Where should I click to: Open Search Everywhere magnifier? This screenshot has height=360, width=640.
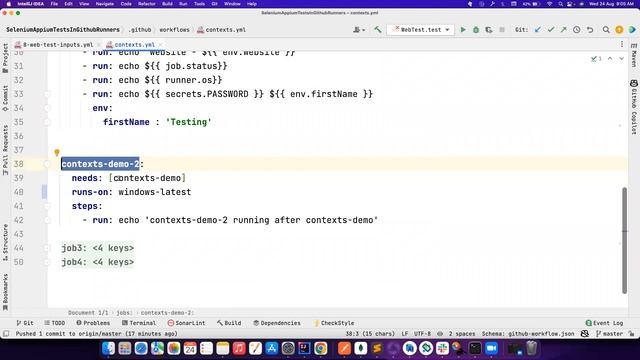[x=606, y=29]
